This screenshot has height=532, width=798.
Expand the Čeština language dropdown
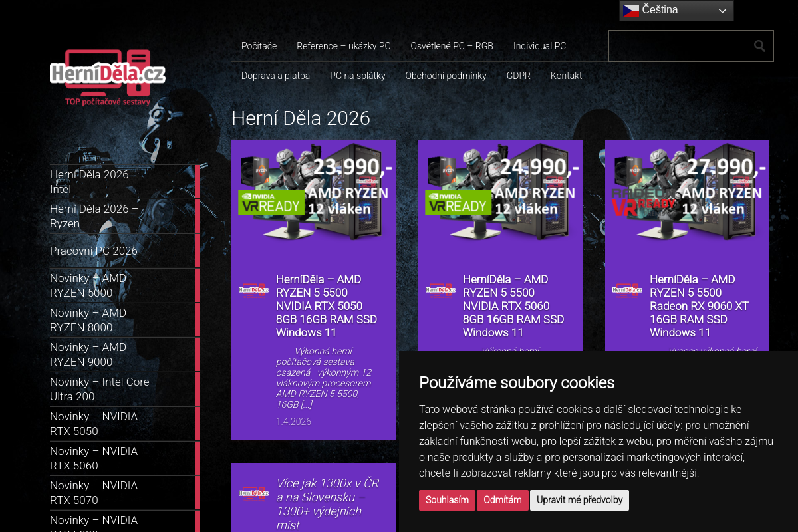pos(676,11)
